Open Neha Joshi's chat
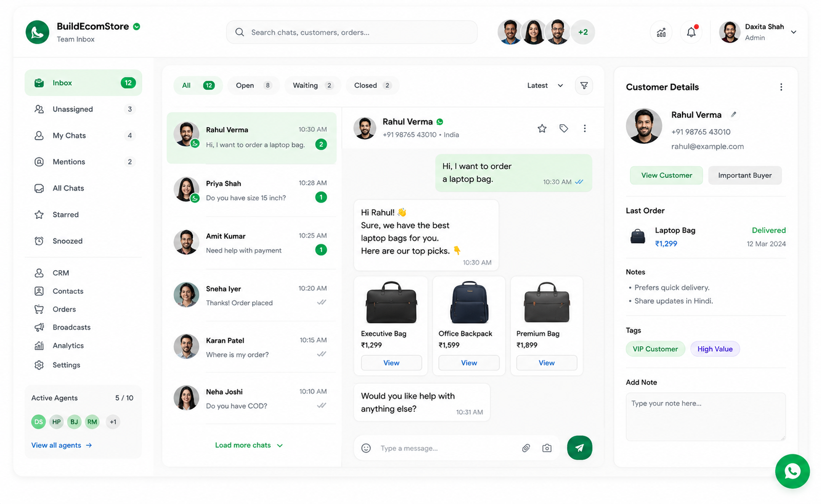This screenshot has height=504, width=821. coord(251,398)
